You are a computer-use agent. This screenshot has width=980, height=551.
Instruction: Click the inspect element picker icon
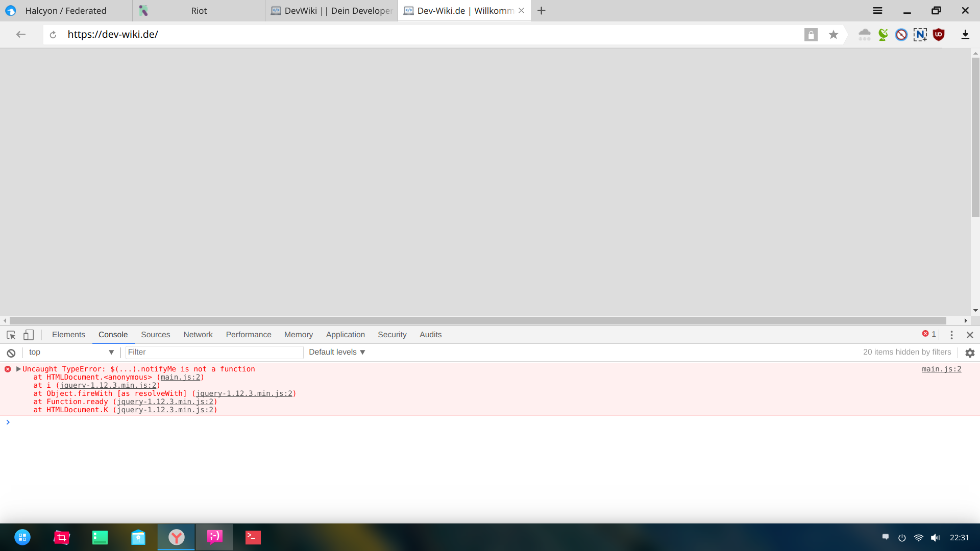click(x=11, y=335)
